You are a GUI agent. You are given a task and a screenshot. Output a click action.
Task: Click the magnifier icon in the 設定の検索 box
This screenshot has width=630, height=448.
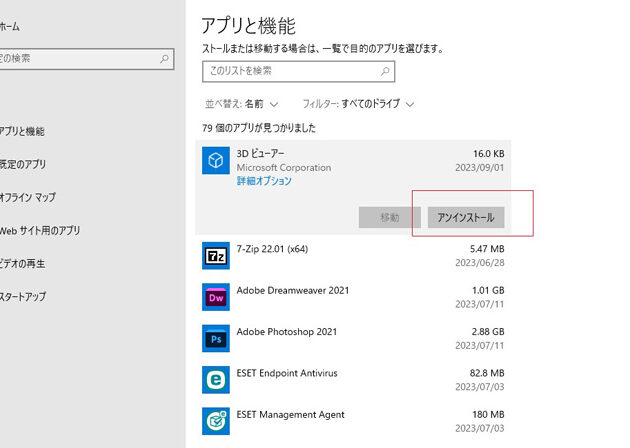165,59
